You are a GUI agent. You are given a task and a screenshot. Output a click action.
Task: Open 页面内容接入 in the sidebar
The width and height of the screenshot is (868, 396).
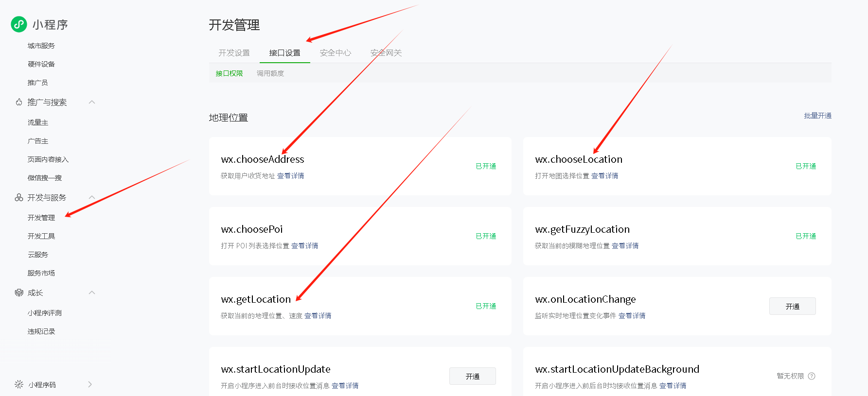pos(48,159)
